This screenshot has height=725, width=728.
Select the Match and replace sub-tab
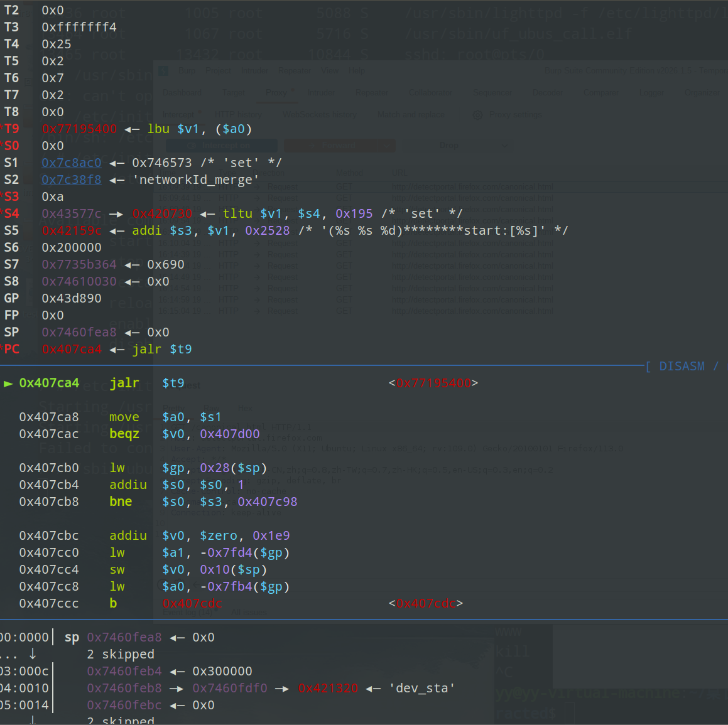(411, 115)
